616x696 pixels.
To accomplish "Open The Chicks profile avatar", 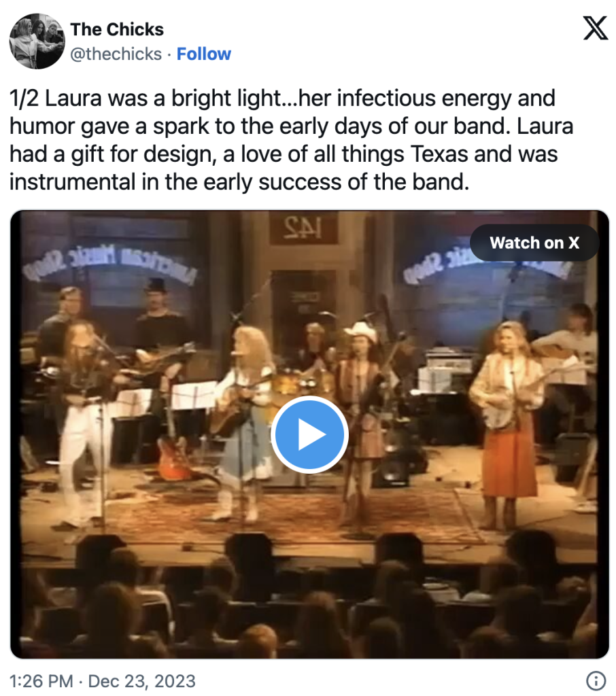I will (x=37, y=41).
